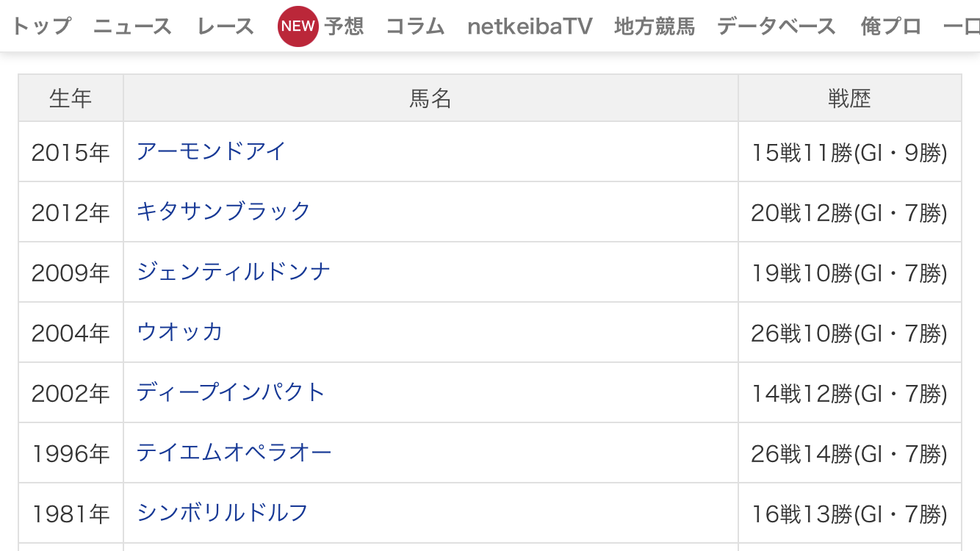Open the アーモンドアイ horse link

click(211, 151)
